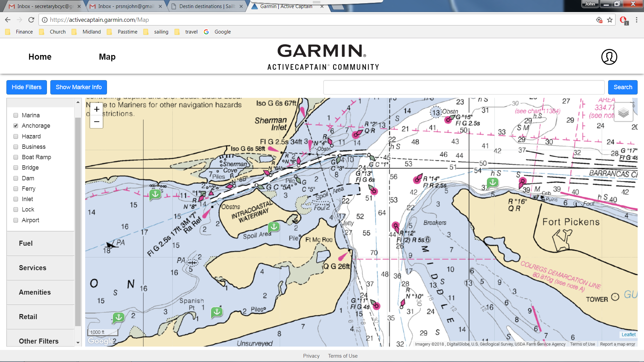The height and width of the screenshot is (362, 644).
Task: Go back to previous page
Action: coord(8,20)
